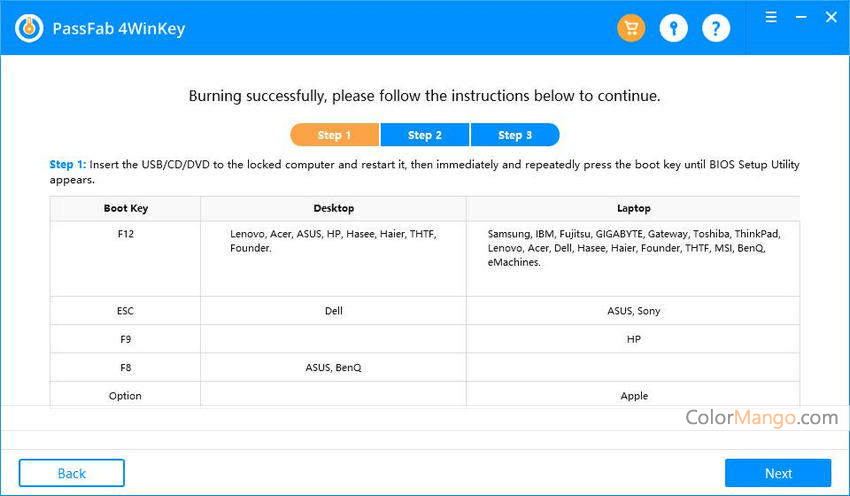Open the hamburger menu in title bar
The height and width of the screenshot is (496, 850).
click(771, 17)
